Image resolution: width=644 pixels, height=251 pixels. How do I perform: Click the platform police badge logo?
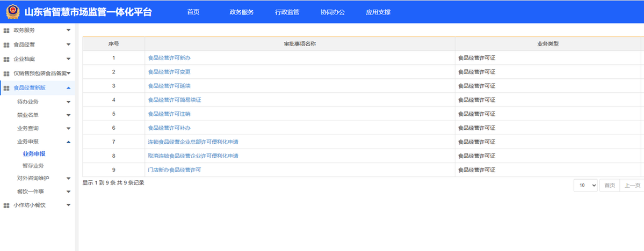pyautogui.click(x=12, y=12)
